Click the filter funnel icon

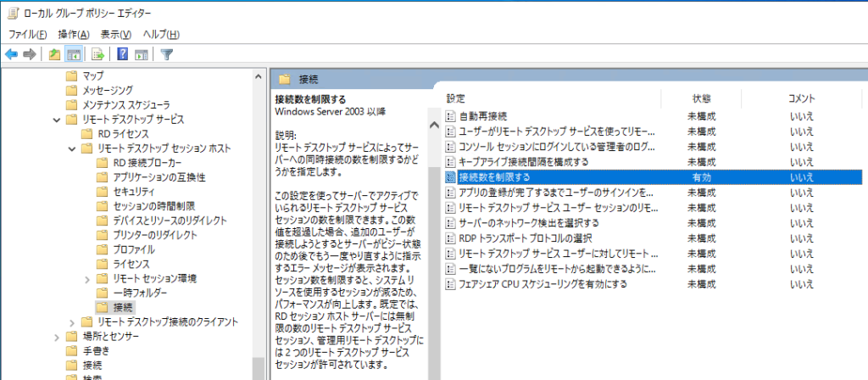[x=166, y=54]
